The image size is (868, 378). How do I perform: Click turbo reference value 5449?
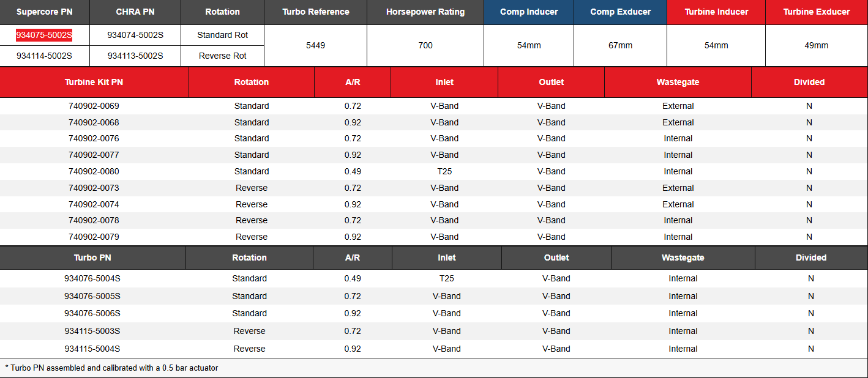[315, 45]
